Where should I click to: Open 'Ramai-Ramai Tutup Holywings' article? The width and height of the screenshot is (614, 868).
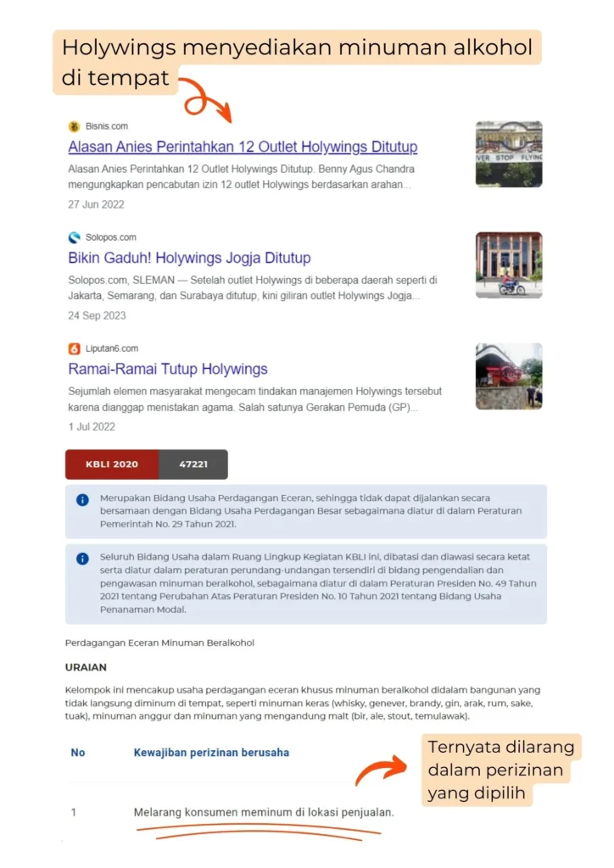[168, 370]
